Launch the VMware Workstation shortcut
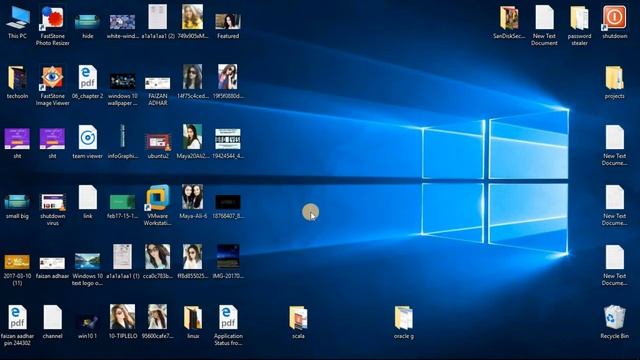This screenshot has height=360, width=640. pos(158,198)
